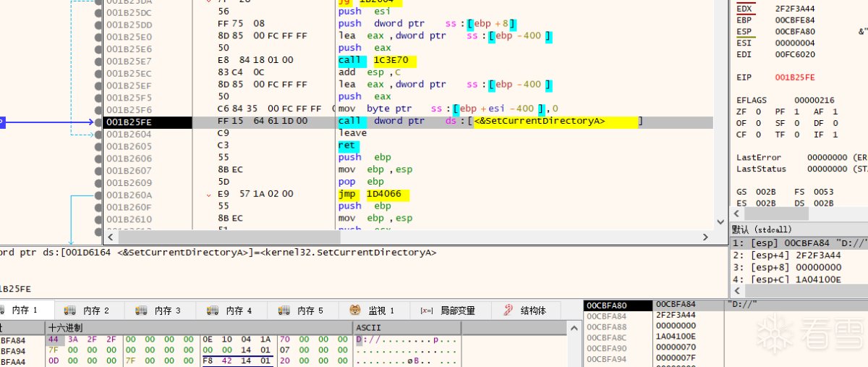This screenshot has height=367, width=868.
Task: Click disassembly horizontal scrollbar right arrow
Action: [x=707, y=237]
